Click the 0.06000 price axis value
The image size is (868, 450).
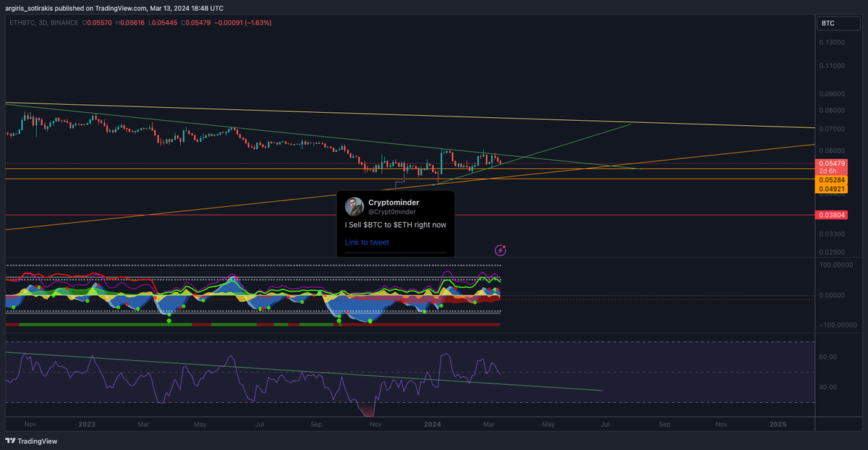(830, 150)
